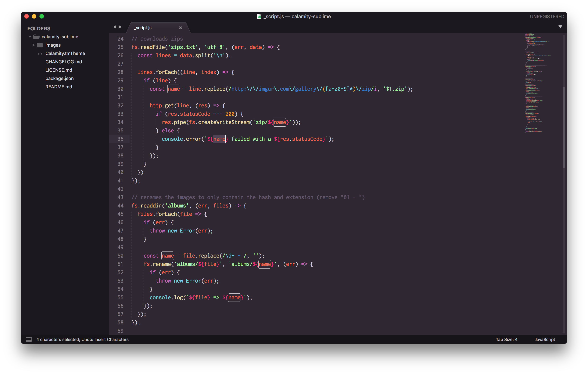
Task: Click the '// Downloads zips' comment
Action: click(157, 39)
